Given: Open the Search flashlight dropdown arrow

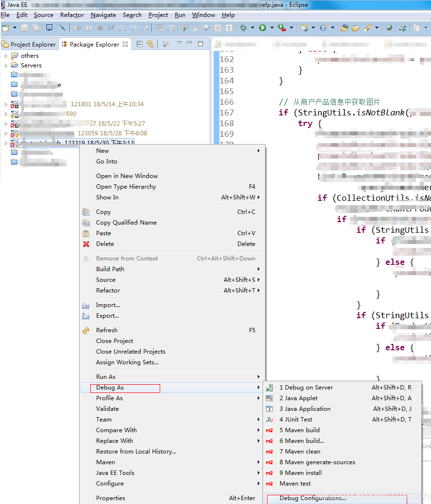Looking at the screenshot, I should coord(377,28).
